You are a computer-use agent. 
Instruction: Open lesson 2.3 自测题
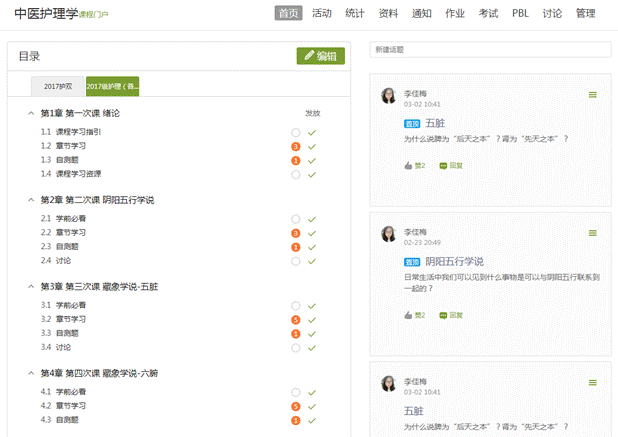tap(60, 247)
